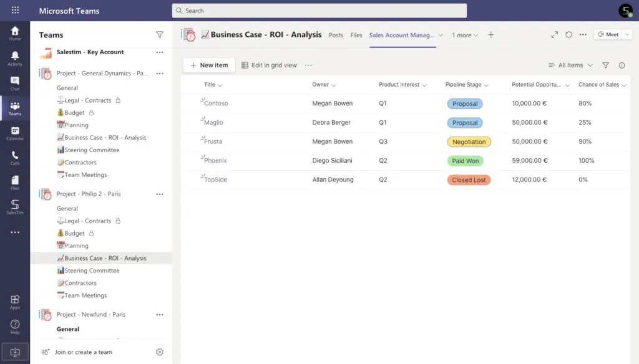
Task: Open the user profile avatar
Action: pos(625,11)
